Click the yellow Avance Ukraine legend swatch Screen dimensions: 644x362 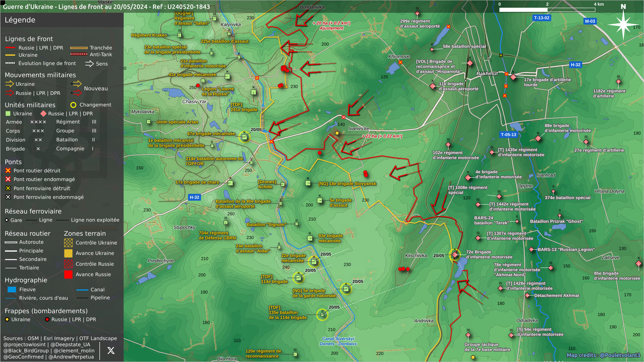[x=68, y=253]
